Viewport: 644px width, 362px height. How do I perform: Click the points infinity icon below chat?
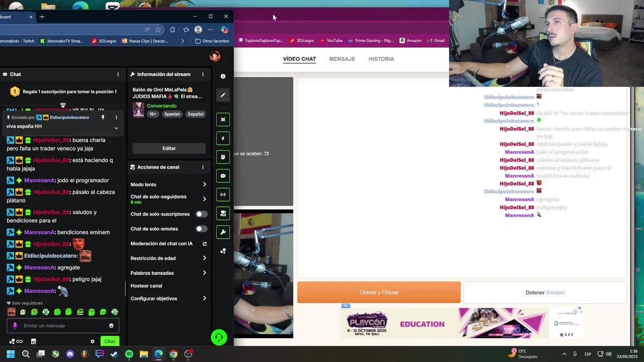(x=16, y=341)
